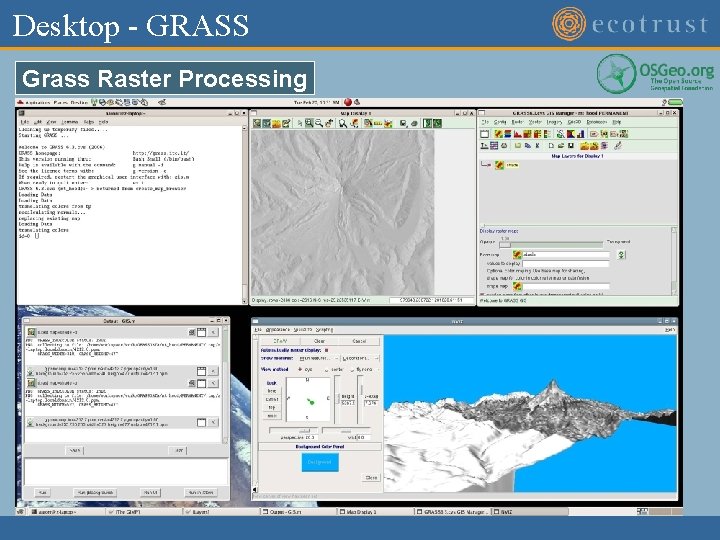Click the top look button in NVIZ

tap(272, 408)
